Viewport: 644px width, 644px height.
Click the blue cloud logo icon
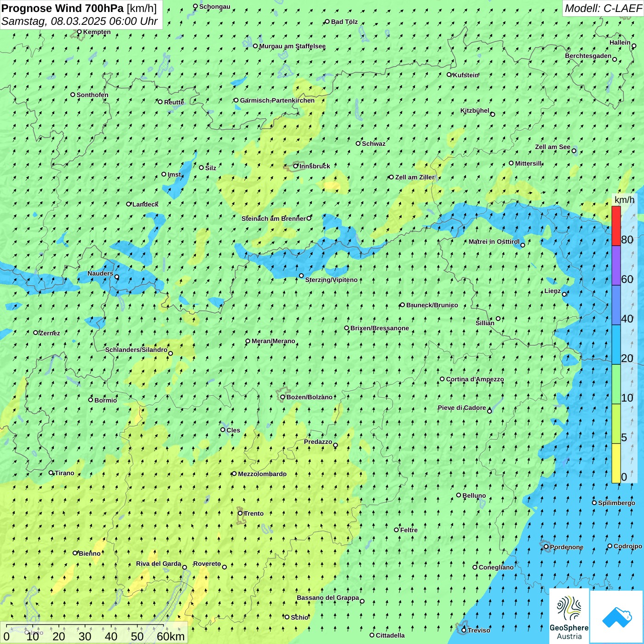click(x=616, y=617)
